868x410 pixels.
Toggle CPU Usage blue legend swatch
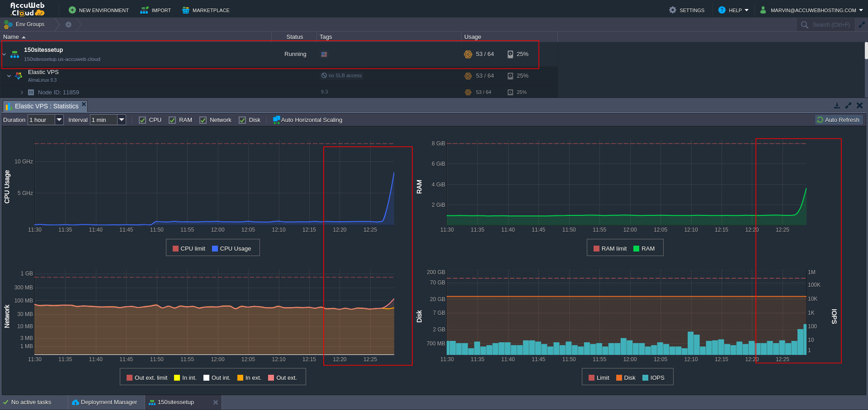[x=215, y=249]
